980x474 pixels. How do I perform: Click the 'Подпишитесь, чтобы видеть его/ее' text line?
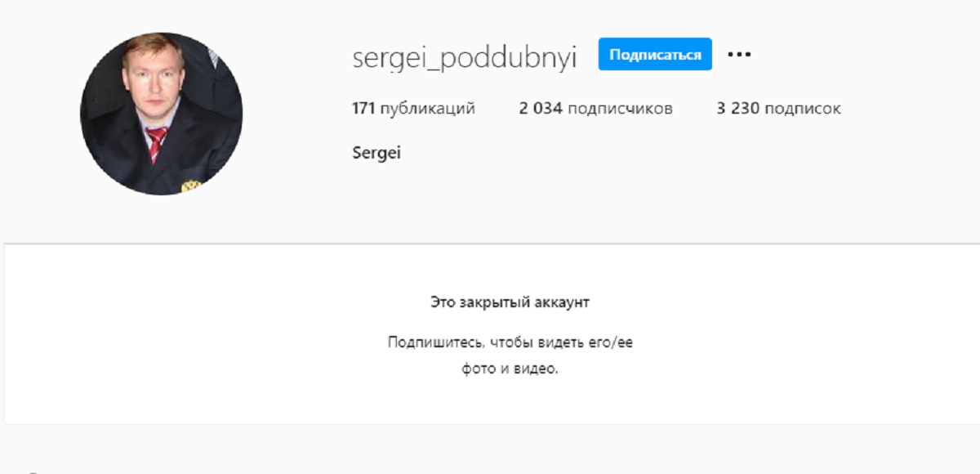tap(510, 342)
